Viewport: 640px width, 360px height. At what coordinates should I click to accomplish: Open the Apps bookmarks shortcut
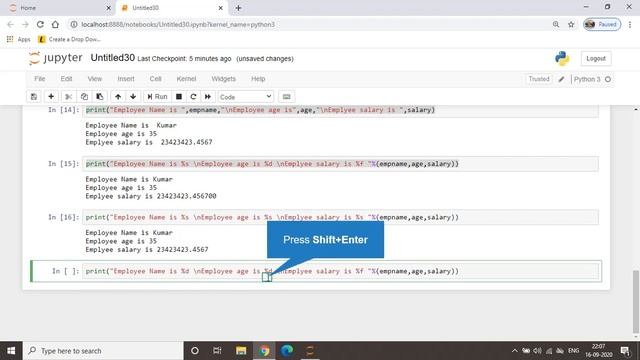[x=19, y=39]
